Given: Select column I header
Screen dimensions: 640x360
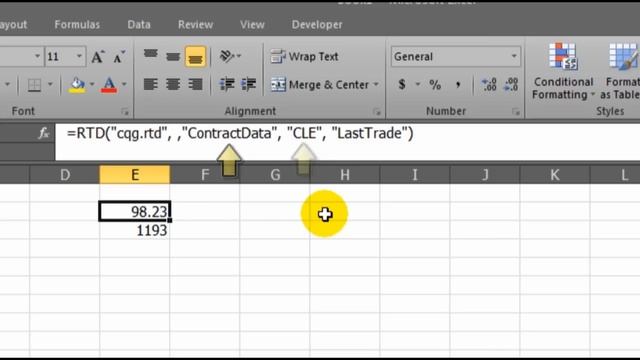Looking at the screenshot, I should pyautogui.click(x=415, y=175).
